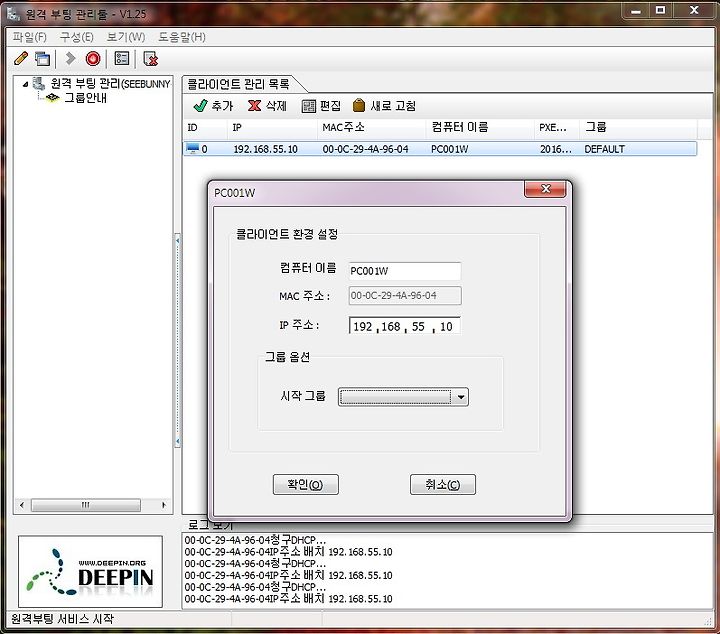Click the 새로 고침 refresh button
Image resolution: width=720 pixels, height=634 pixels.
(x=384, y=106)
